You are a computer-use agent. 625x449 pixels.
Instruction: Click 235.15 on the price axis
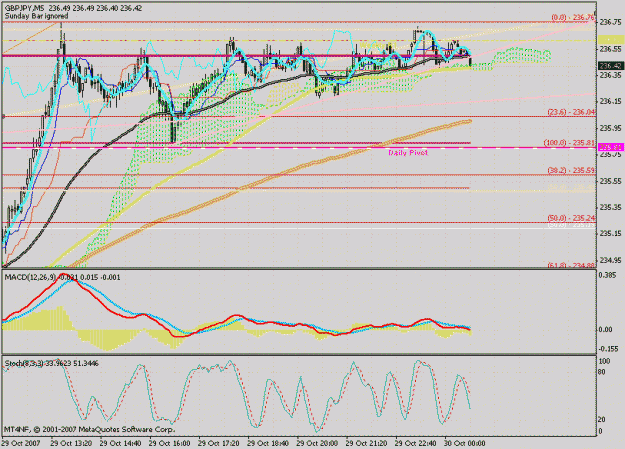(x=610, y=234)
